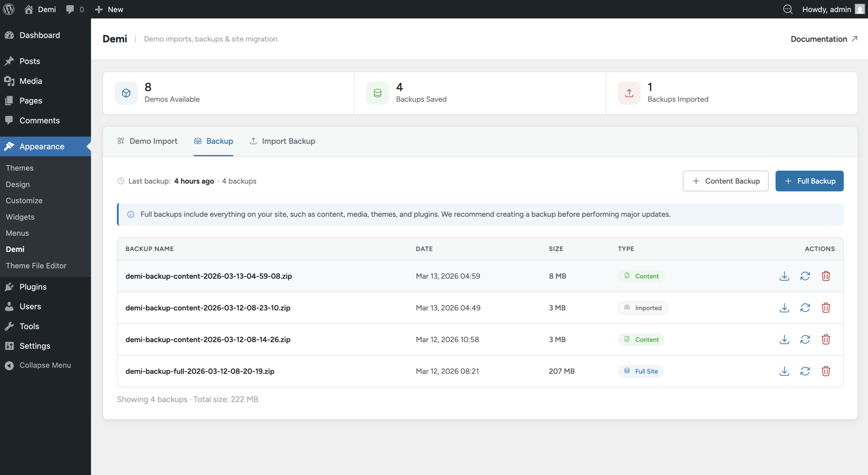The height and width of the screenshot is (475, 868).
Task: Delete the 207 MB Full Site backup
Action: [x=826, y=371]
